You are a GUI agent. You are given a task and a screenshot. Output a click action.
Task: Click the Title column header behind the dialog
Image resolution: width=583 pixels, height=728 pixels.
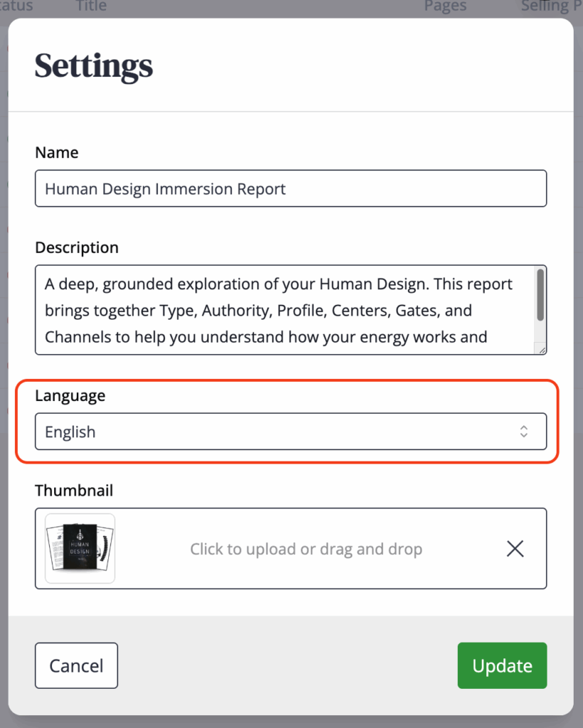tap(91, 6)
